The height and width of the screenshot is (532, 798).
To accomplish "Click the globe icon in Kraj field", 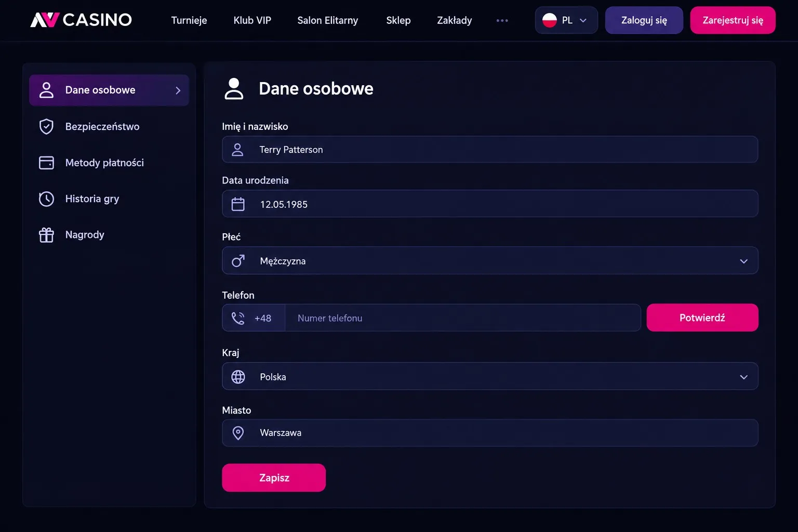I will (x=238, y=377).
